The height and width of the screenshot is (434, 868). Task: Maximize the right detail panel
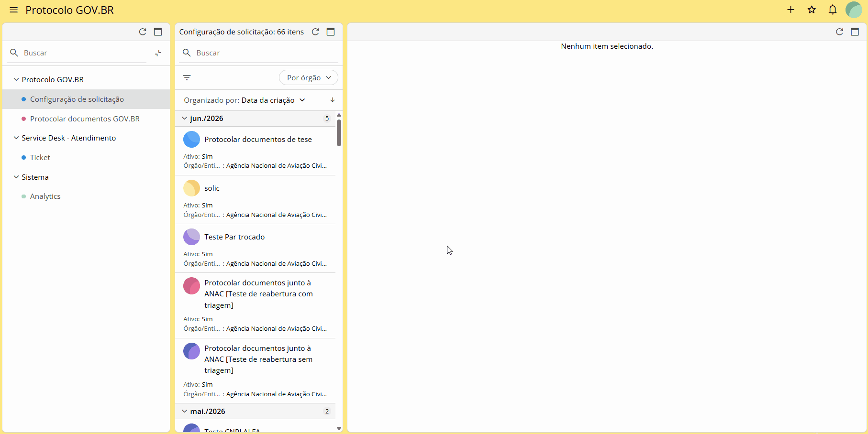(x=855, y=32)
